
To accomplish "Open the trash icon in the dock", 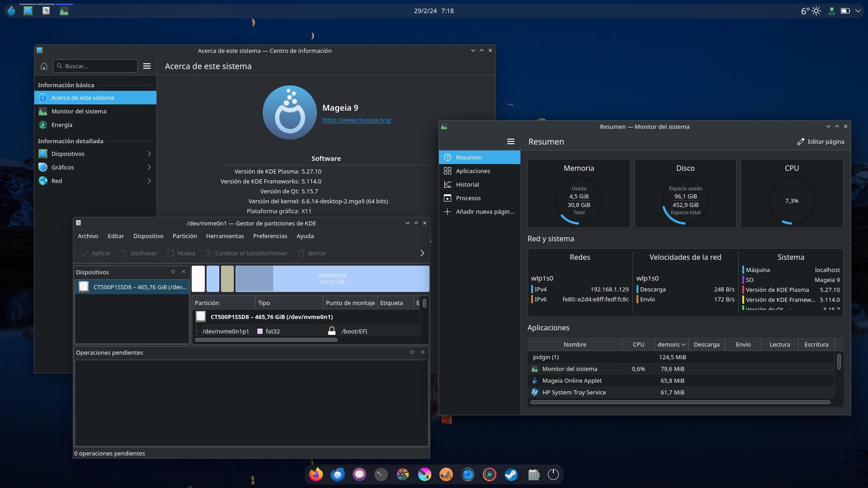I will coord(533,474).
